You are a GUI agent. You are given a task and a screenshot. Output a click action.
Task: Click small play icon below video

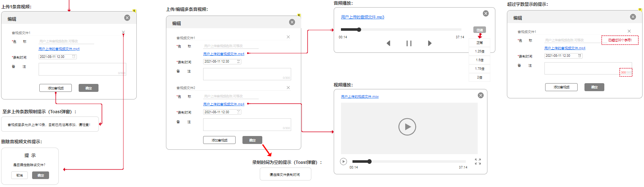[x=343, y=161]
